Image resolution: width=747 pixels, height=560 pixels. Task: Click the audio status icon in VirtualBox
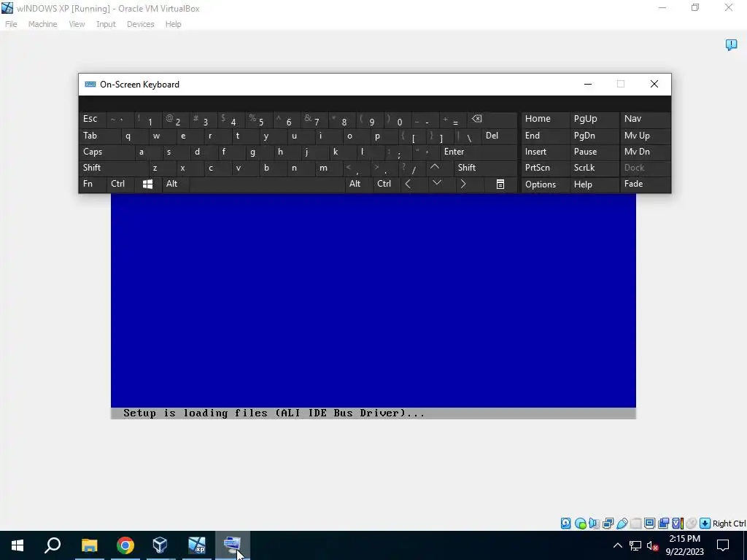tap(594, 524)
